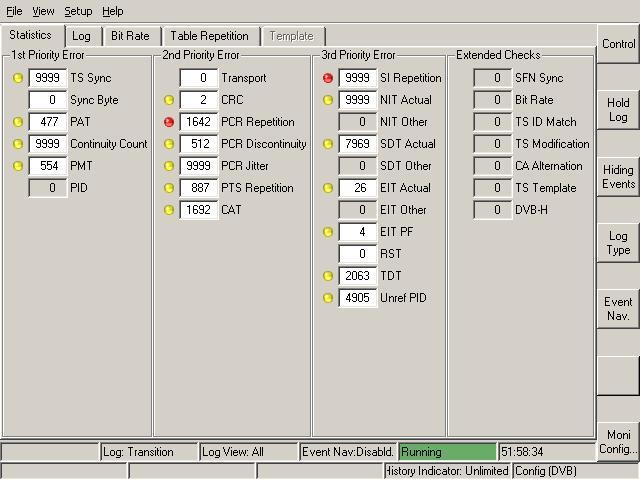Image resolution: width=640 pixels, height=480 pixels.
Task: Click the yellow PCR Jitter indicator
Action: (169, 166)
